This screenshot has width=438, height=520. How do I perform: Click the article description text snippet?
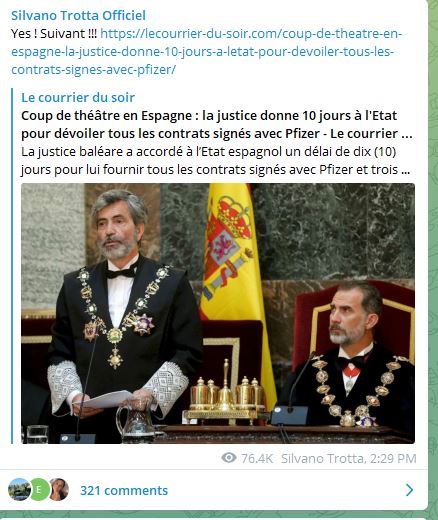[x=215, y=161]
